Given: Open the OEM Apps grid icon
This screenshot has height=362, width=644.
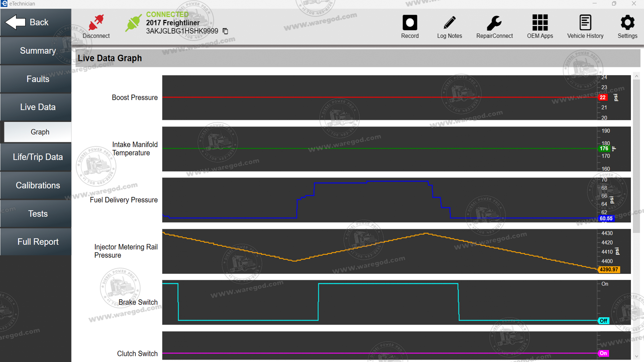Looking at the screenshot, I should click(x=540, y=23).
